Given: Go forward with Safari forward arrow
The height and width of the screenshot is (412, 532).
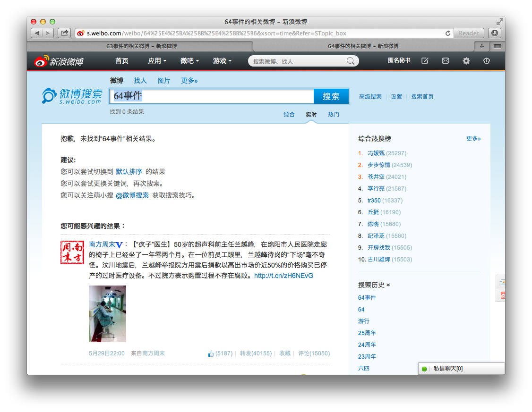Looking at the screenshot, I should click(48, 33).
